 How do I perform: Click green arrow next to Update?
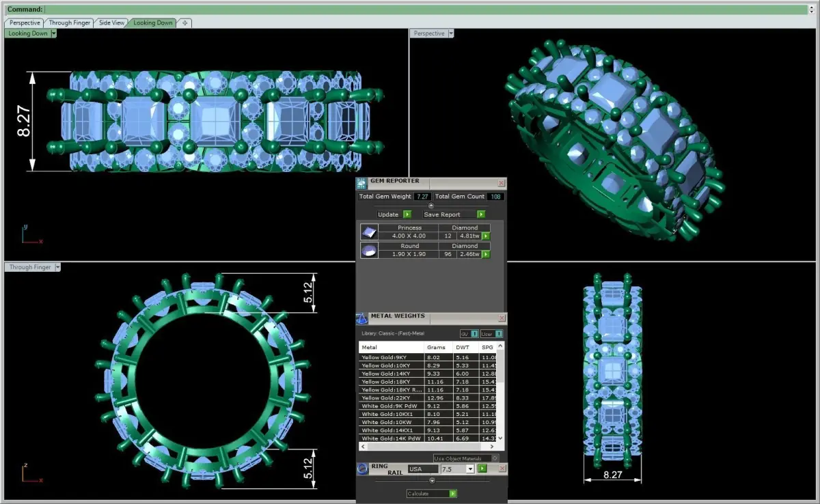click(407, 214)
